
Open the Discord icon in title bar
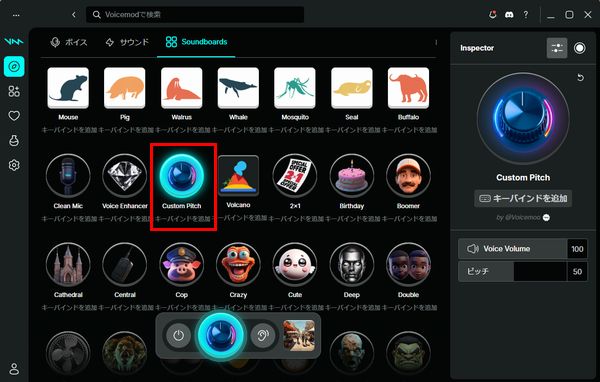(509, 15)
